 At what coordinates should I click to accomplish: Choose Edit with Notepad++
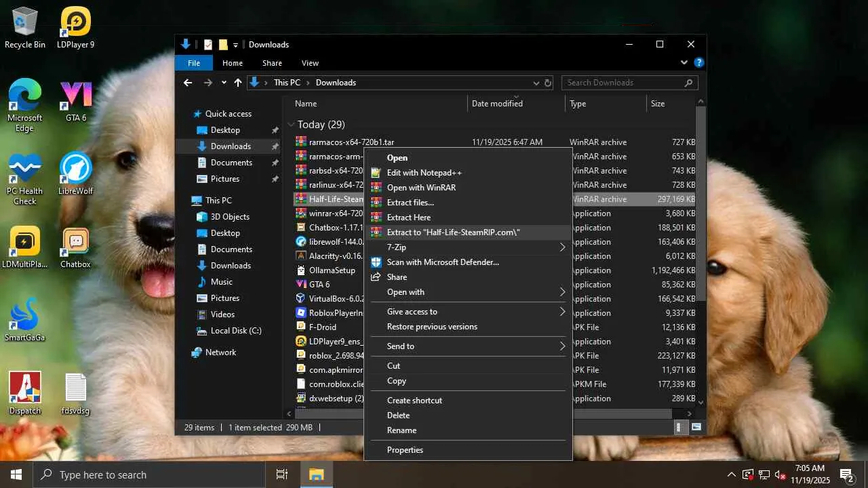click(468, 173)
